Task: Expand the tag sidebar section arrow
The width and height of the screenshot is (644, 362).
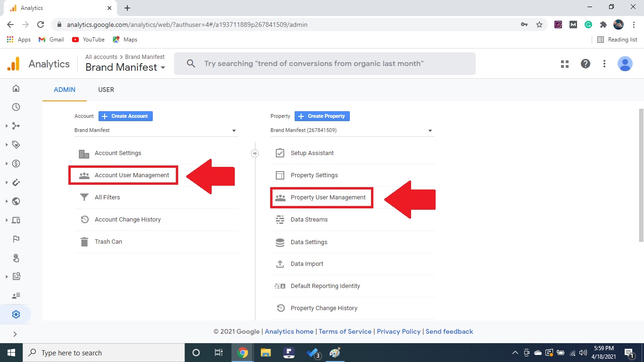Action: tap(7, 145)
